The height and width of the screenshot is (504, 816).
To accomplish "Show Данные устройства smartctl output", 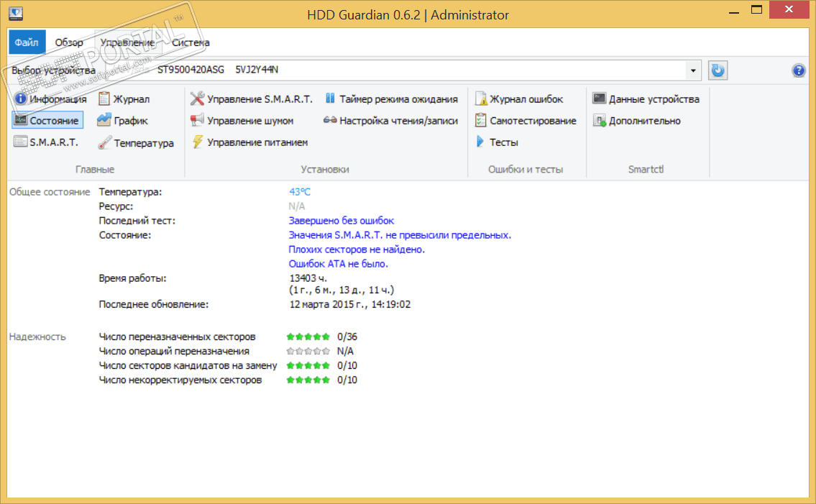I will (x=646, y=99).
